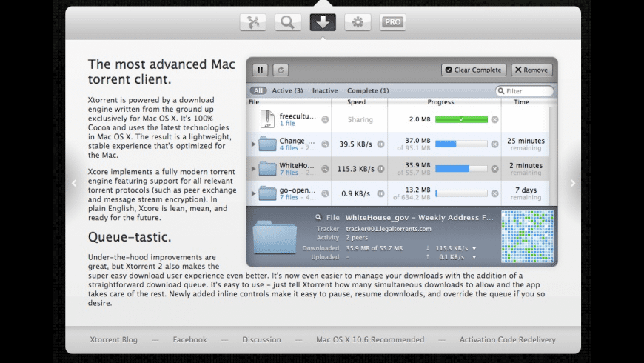Image resolution: width=644 pixels, height=363 pixels.
Task: Pause all torrents with pause button
Action: coord(260,70)
